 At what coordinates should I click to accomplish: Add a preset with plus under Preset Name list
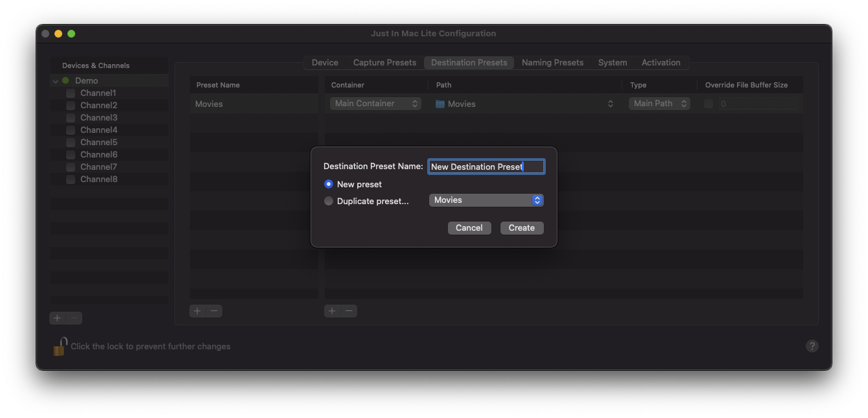coord(198,311)
